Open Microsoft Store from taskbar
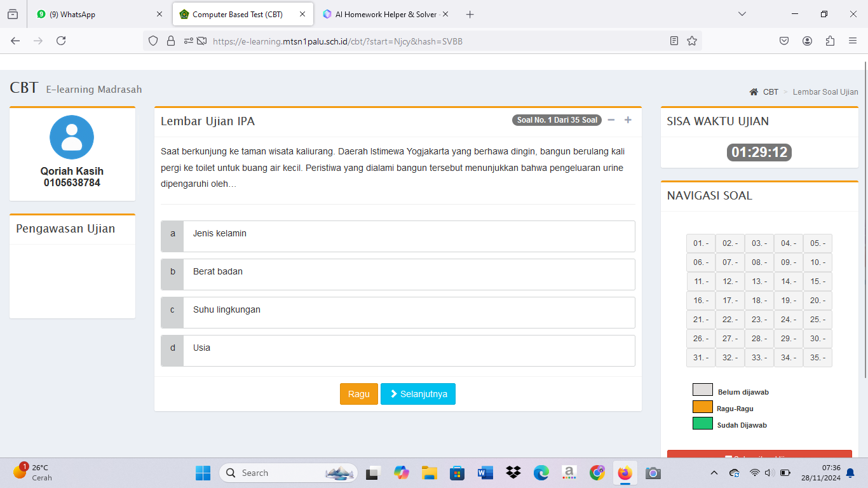868x488 pixels. (458, 473)
